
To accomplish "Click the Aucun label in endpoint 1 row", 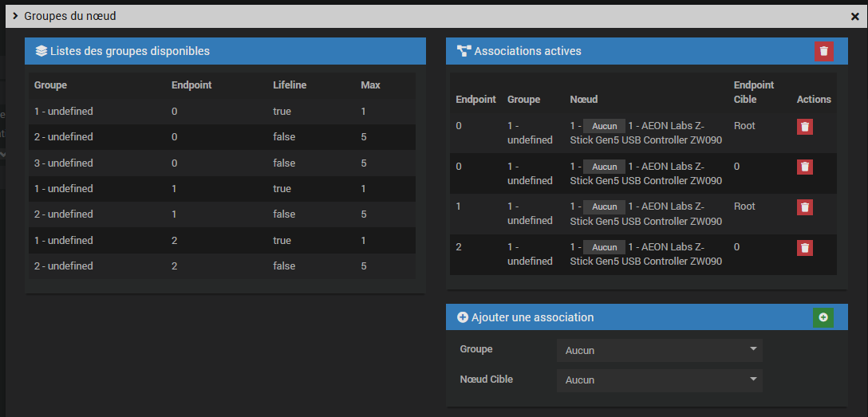I will 604,207.
